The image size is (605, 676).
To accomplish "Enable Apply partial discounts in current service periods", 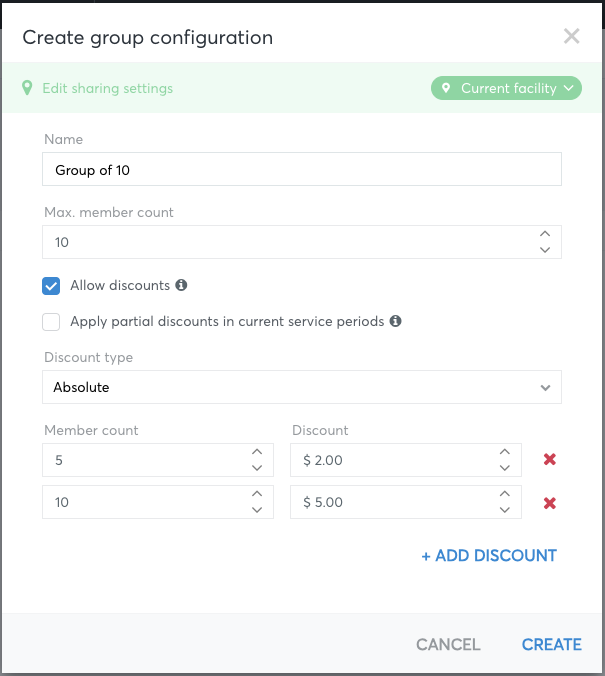I will pyautogui.click(x=51, y=322).
